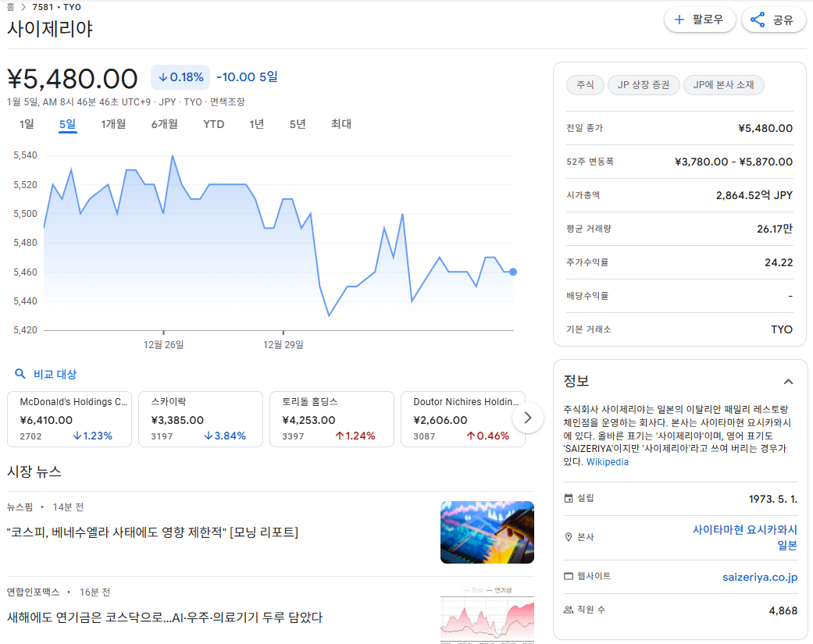The width and height of the screenshot is (813, 644).
Task: Select the 1개월 chart range tab
Action: [x=113, y=124]
